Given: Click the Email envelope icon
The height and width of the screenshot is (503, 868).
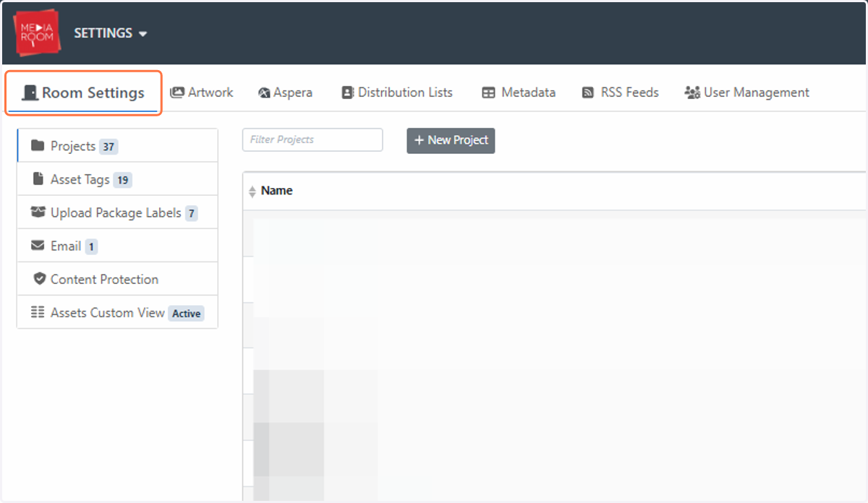Looking at the screenshot, I should (x=38, y=246).
